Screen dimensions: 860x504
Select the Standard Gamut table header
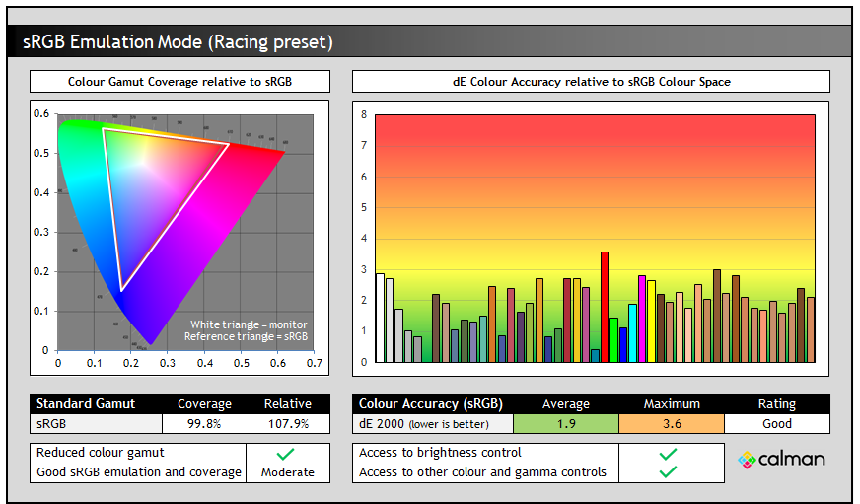pos(86,403)
